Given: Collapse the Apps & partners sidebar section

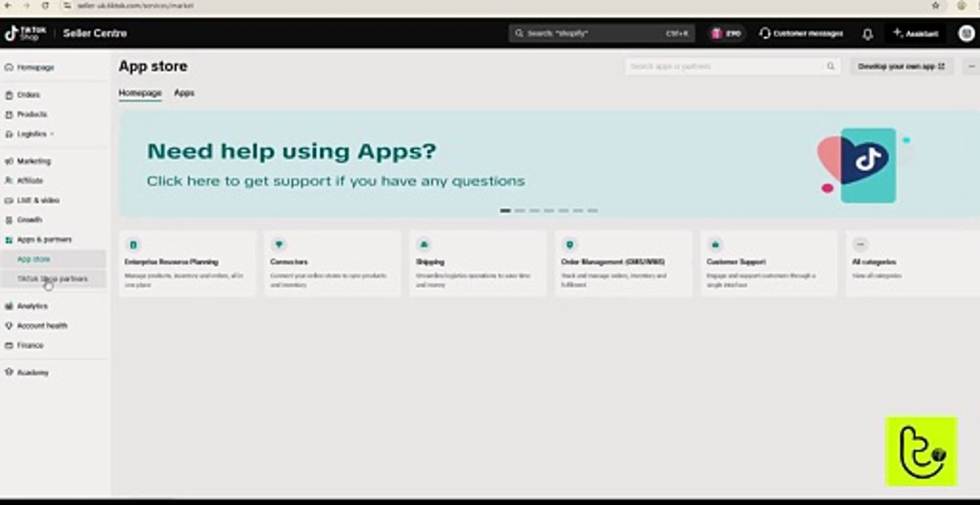Looking at the screenshot, I should pos(44,240).
